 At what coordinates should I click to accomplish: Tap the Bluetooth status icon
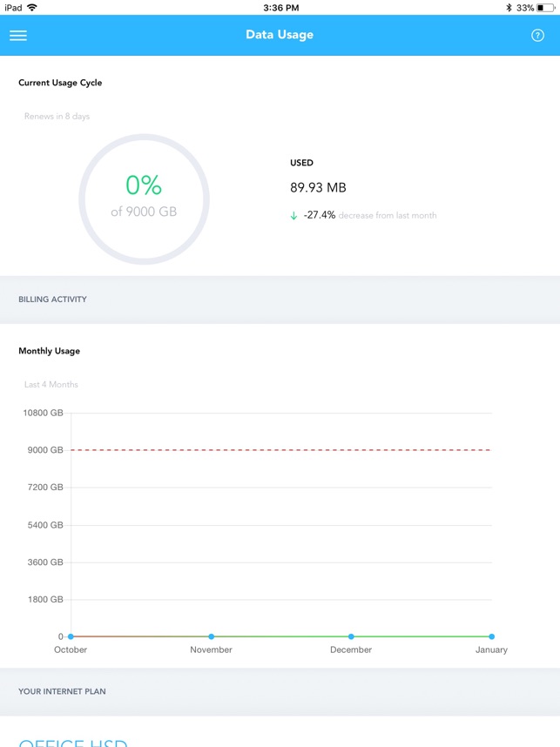point(509,8)
